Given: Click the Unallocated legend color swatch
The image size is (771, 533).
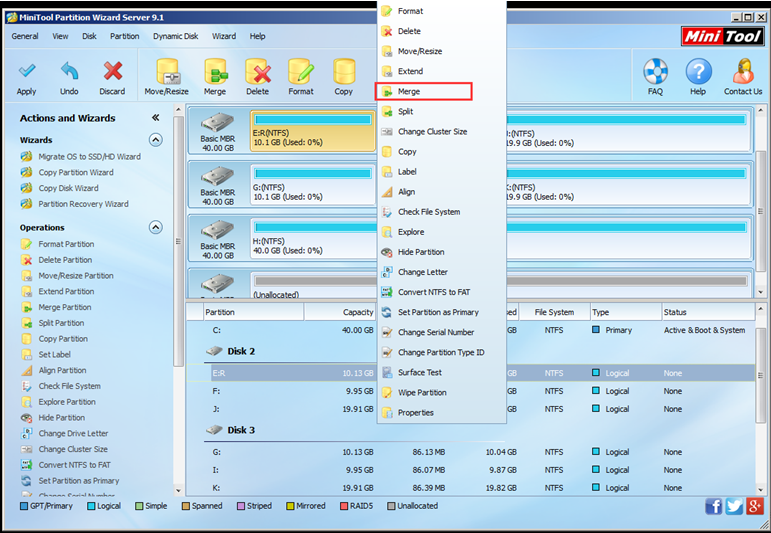Looking at the screenshot, I should coord(391,506).
